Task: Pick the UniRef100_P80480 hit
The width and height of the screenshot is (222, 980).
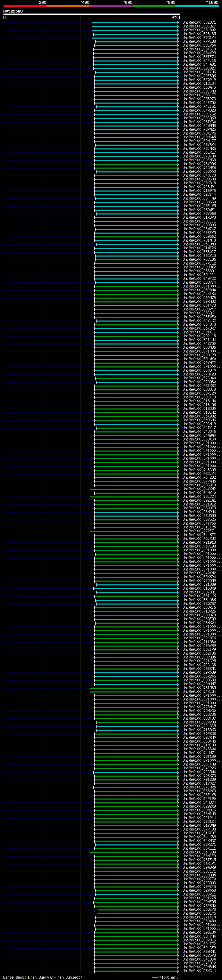Action: [x=199, y=921]
